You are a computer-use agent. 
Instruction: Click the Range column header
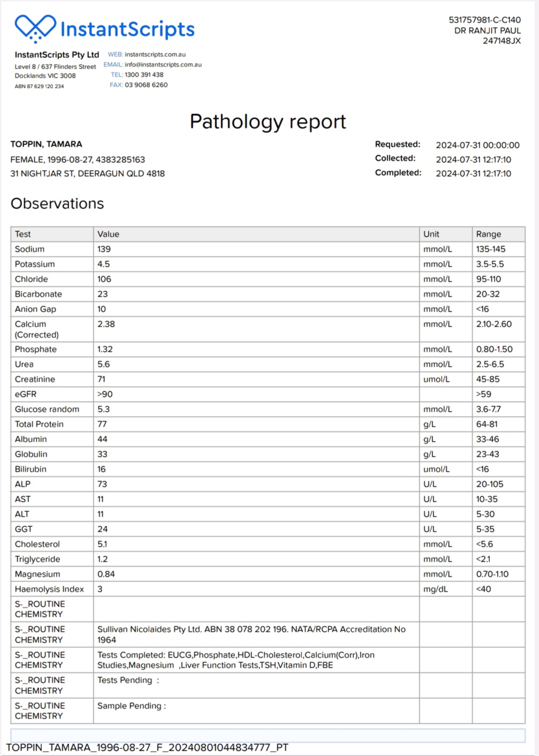[488, 235]
